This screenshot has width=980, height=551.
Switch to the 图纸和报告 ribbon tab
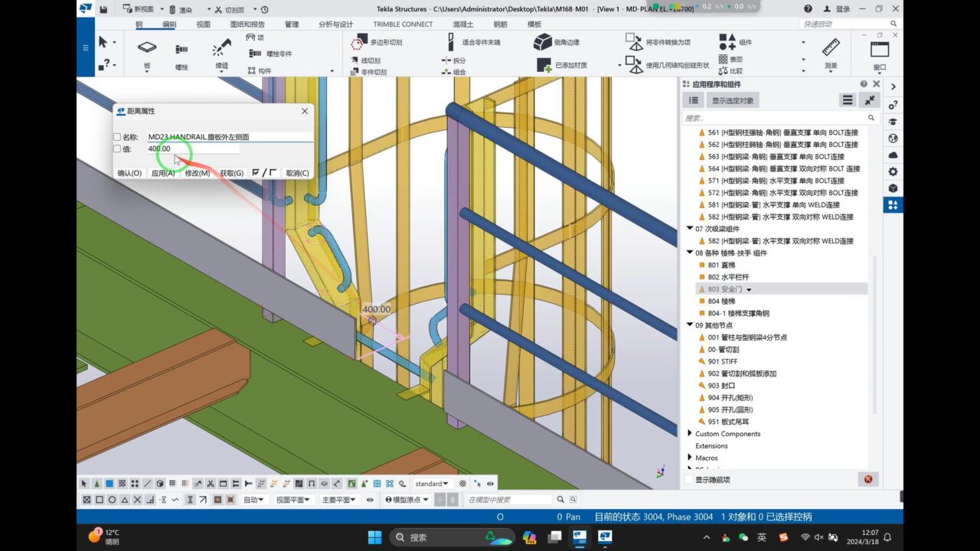point(247,24)
